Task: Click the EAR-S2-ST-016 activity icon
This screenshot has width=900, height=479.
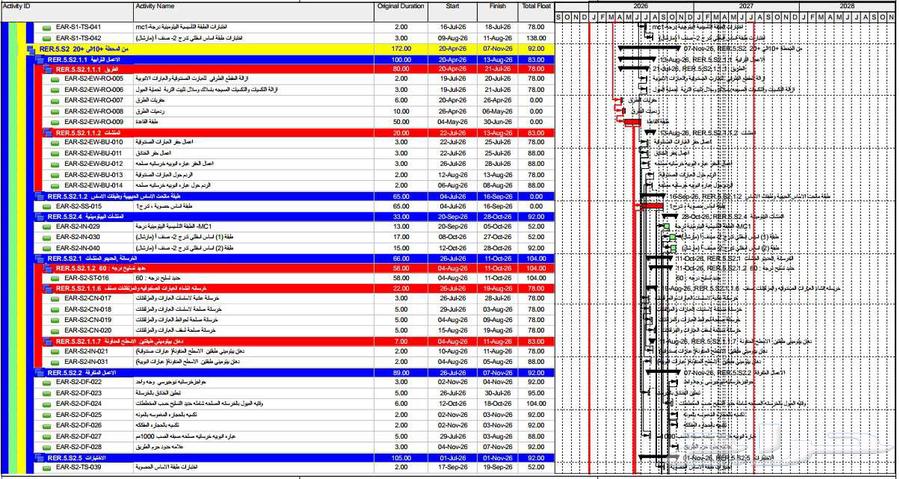Action: 55,279
